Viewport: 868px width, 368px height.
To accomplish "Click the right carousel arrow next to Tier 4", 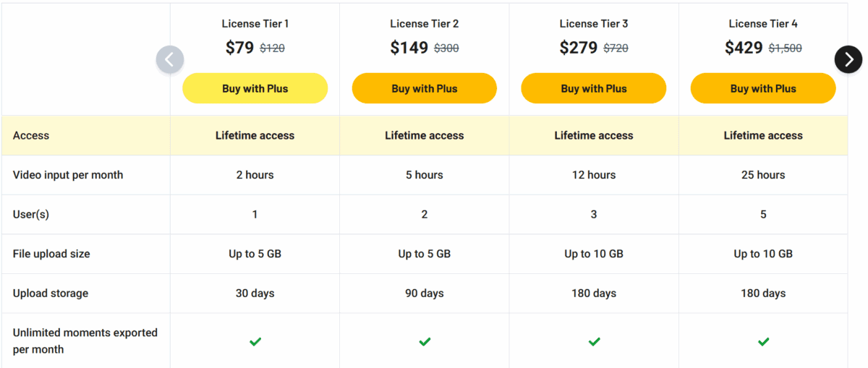I will (848, 59).
